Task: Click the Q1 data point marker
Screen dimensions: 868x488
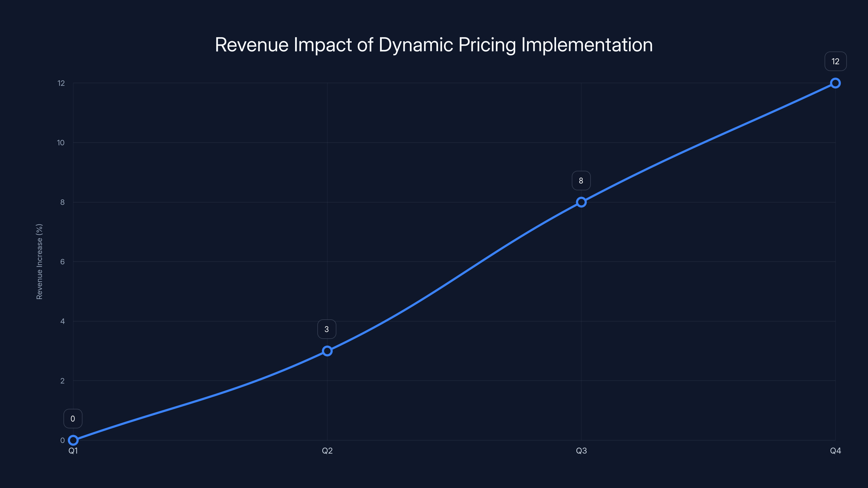Action: (x=73, y=440)
